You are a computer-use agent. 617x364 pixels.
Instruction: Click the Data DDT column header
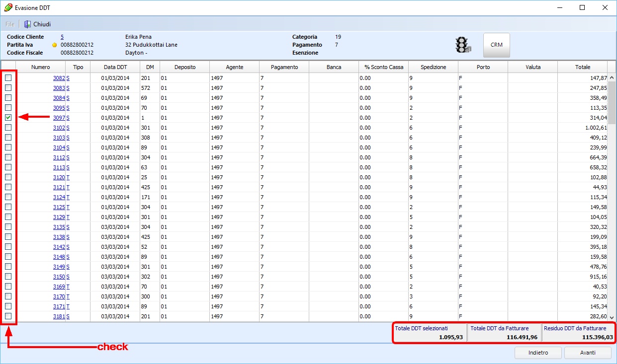pos(115,67)
